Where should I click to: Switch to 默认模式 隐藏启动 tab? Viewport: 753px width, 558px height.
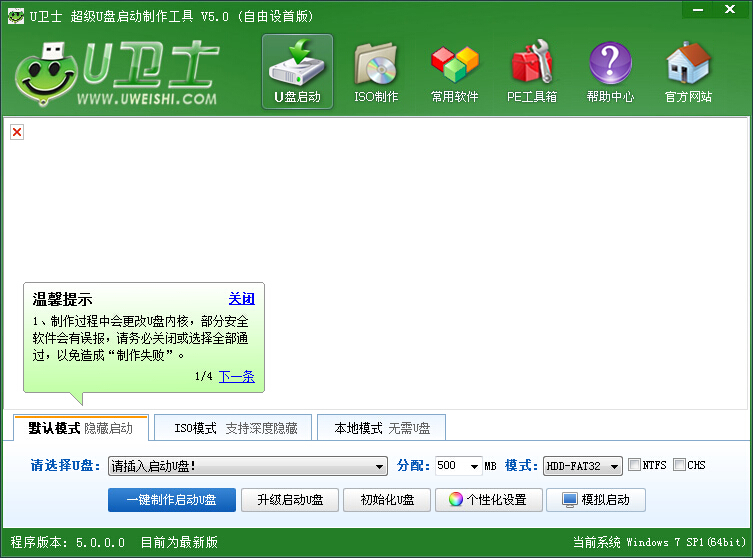81,428
